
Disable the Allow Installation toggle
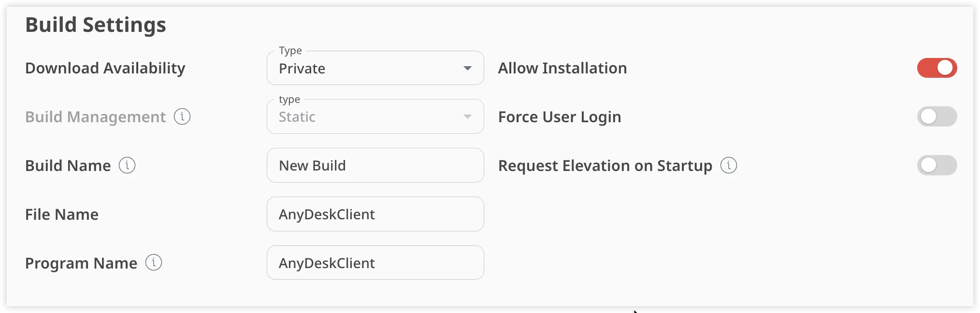[x=937, y=68]
